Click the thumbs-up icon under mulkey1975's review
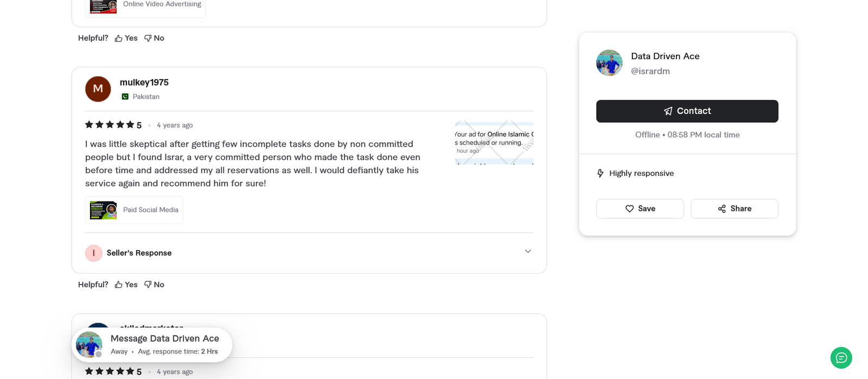Screen dimensions: 868x379 coord(117,284)
